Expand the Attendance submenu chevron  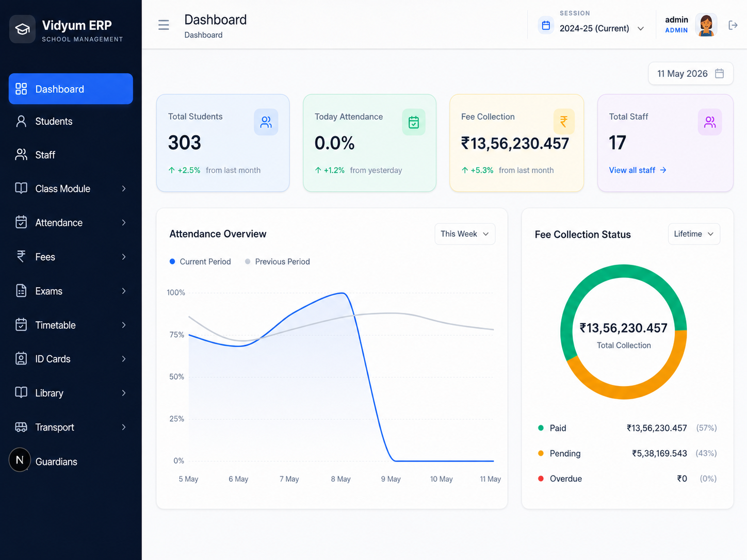pos(124,223)
